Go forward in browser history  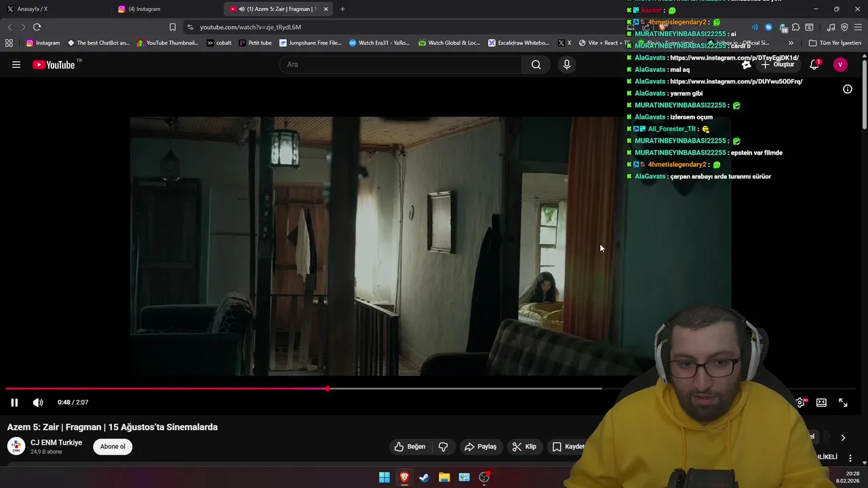click(23, 27)
